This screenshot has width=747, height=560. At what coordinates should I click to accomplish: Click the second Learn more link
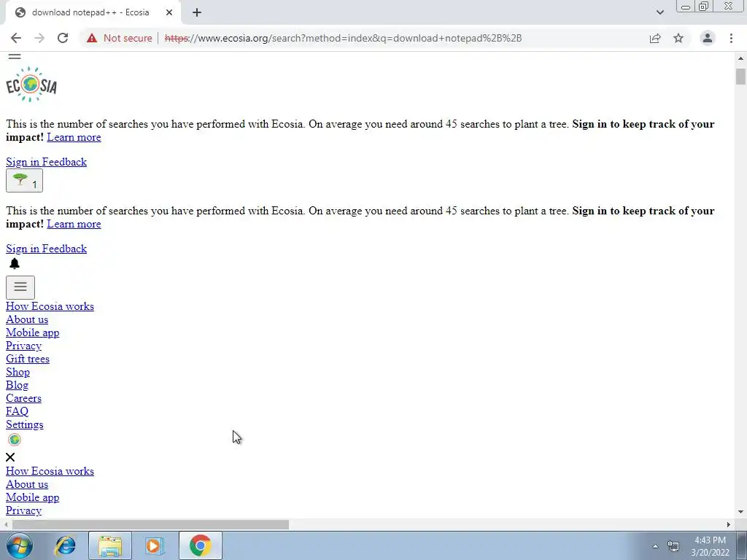(x=74, y=224)
